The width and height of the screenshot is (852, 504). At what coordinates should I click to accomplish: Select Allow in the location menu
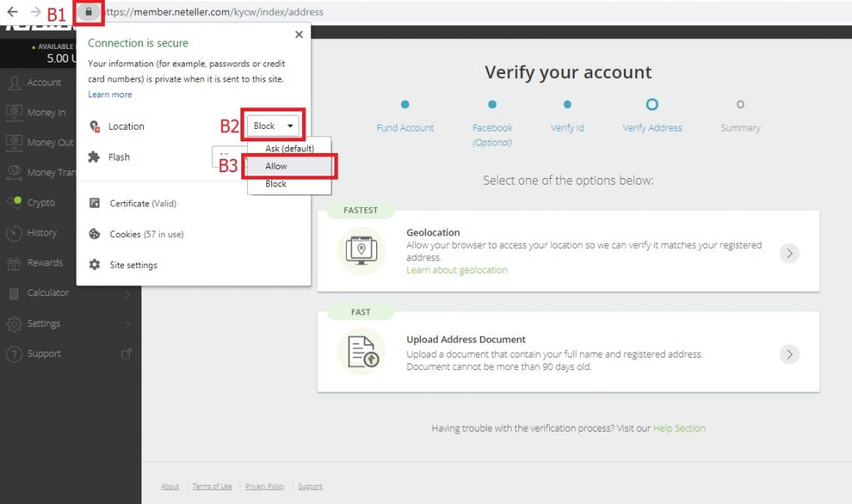276,166
